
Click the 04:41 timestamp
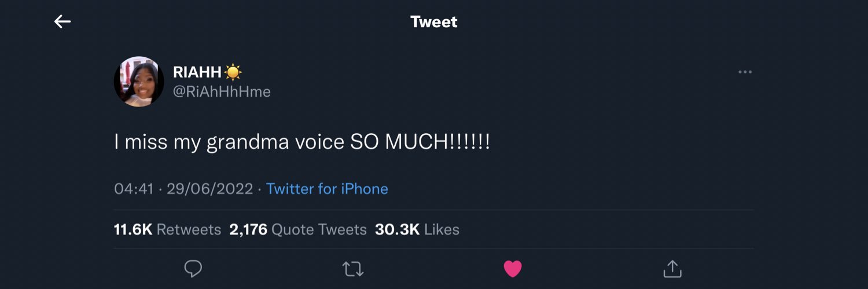(x=134, y=189)
